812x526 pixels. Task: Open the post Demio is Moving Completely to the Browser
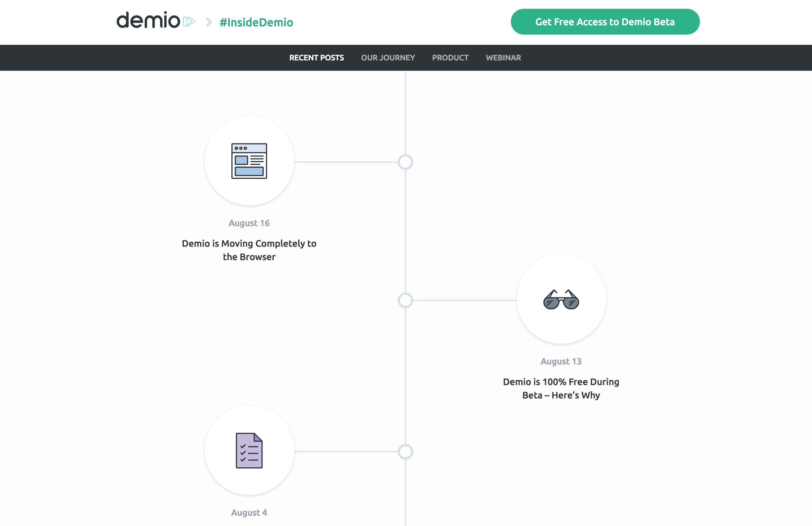(x=249, y=250)
